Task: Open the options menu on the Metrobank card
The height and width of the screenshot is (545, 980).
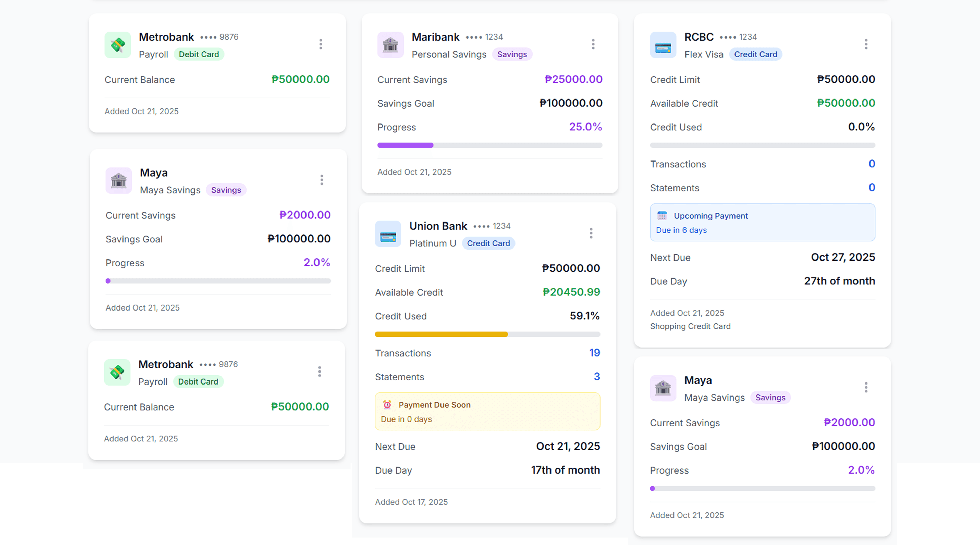Action: click(321, 44)
